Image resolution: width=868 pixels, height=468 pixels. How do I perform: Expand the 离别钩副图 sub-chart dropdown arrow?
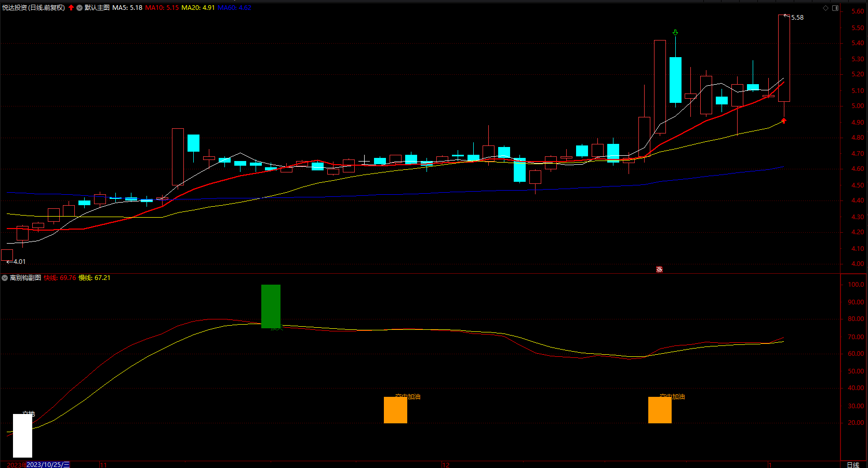5,278
